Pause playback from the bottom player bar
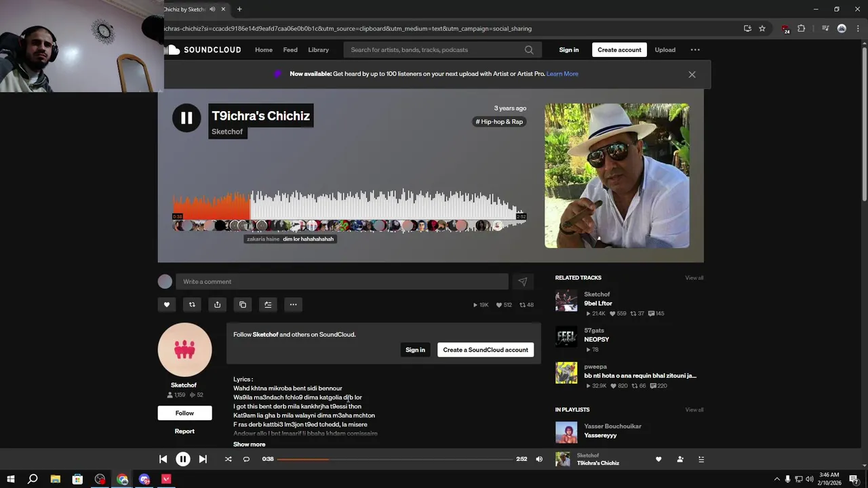The width and height of the screenshot is (868, 488). (183, 459)
